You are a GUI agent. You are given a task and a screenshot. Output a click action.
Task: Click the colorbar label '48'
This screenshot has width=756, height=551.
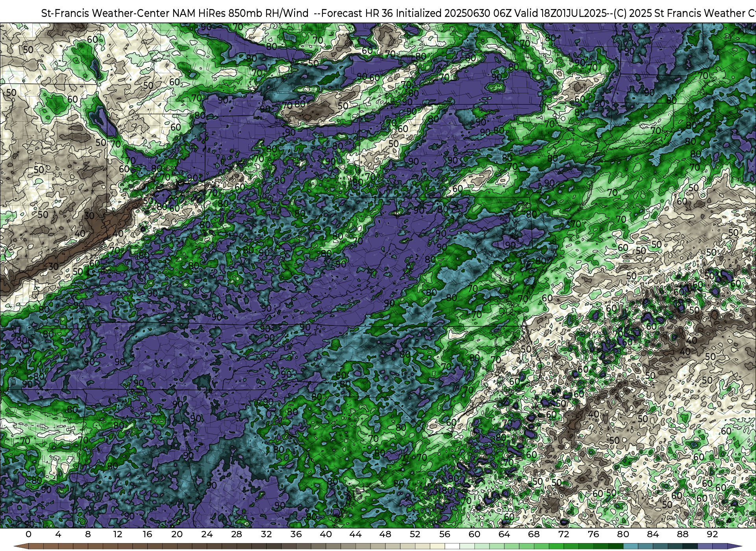click(385, 534)
